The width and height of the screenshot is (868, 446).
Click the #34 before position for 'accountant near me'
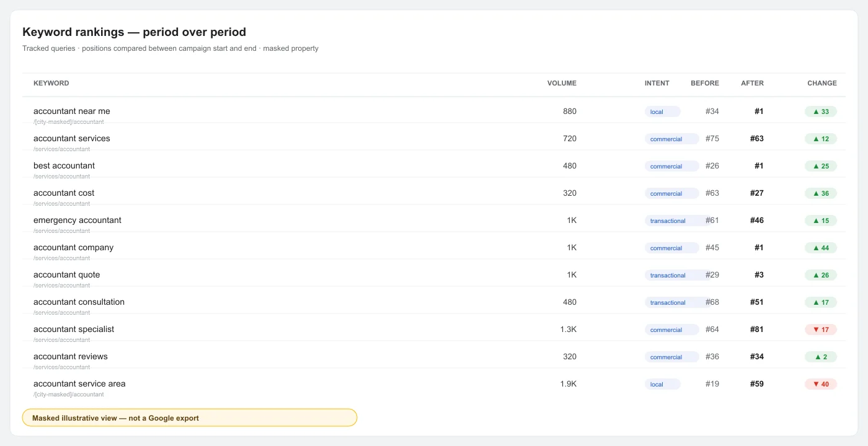[x=712, y=111]
